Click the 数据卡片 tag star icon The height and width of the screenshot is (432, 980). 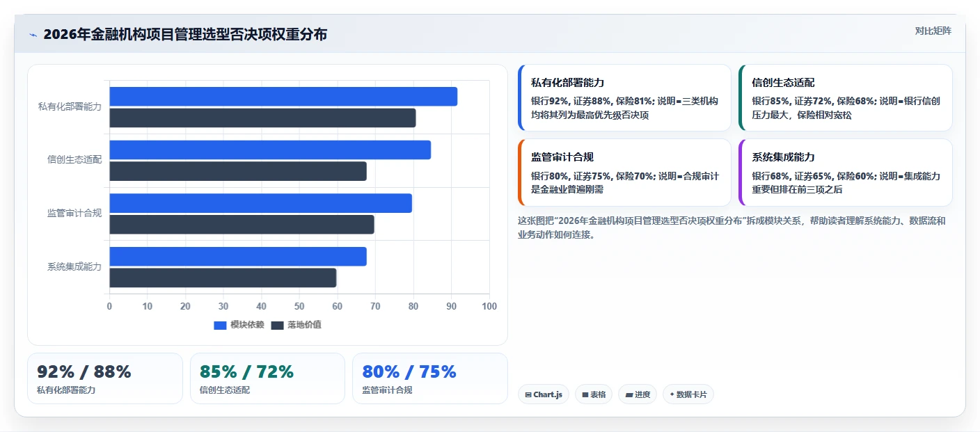coord(672,394)
